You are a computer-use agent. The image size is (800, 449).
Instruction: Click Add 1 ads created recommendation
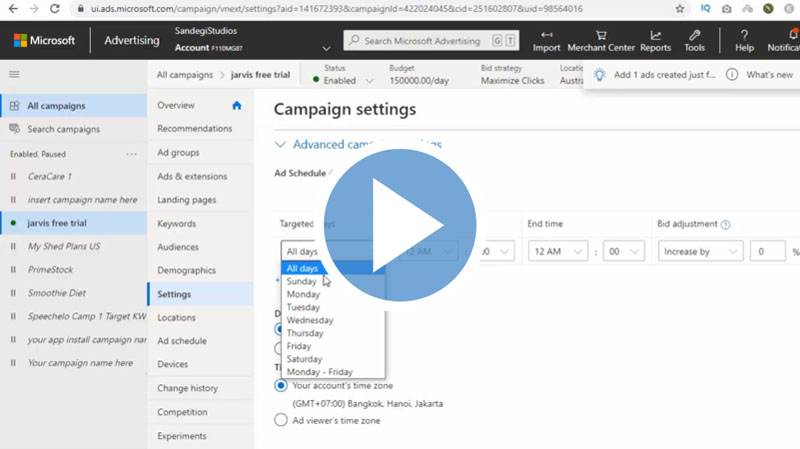pos(664,75)
